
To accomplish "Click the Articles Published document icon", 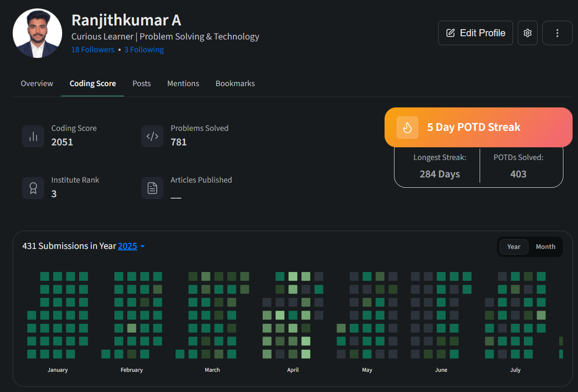I will [x=153, y=188].
